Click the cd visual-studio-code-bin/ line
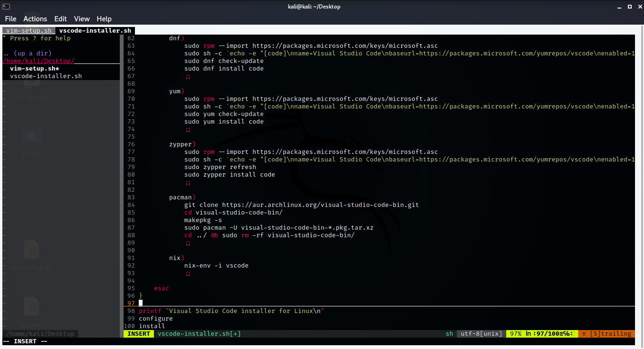Screen dimensions: 644x349 coord(233,213)
